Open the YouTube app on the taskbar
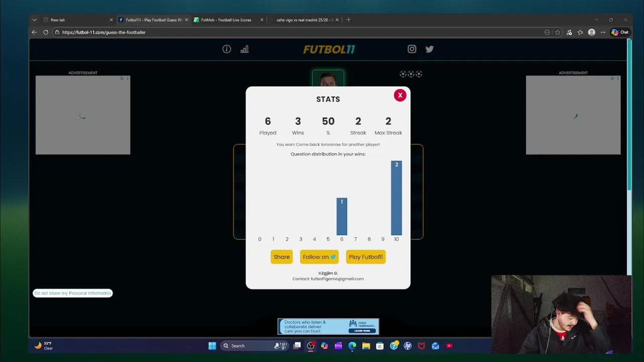 [449, 346]
